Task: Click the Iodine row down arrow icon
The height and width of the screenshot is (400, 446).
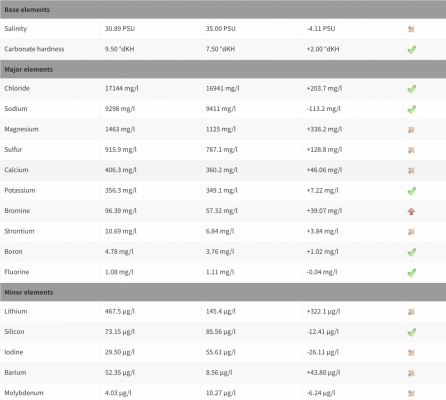Action: [411, 353]
